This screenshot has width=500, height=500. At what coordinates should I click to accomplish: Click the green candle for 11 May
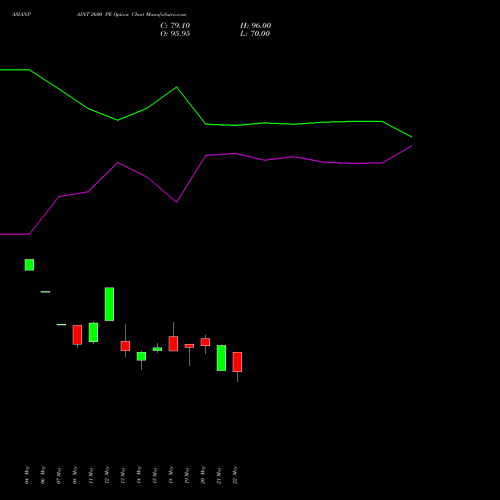click(93, 332)
